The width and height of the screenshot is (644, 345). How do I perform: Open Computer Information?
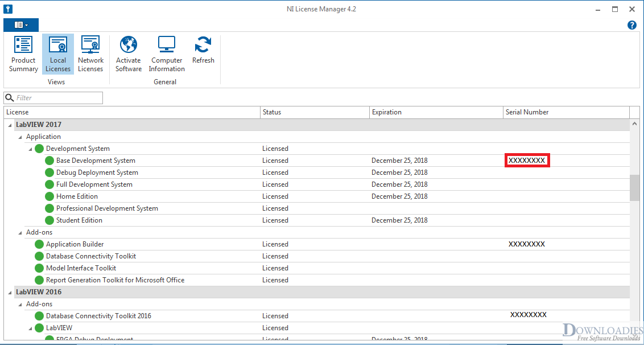167,54
